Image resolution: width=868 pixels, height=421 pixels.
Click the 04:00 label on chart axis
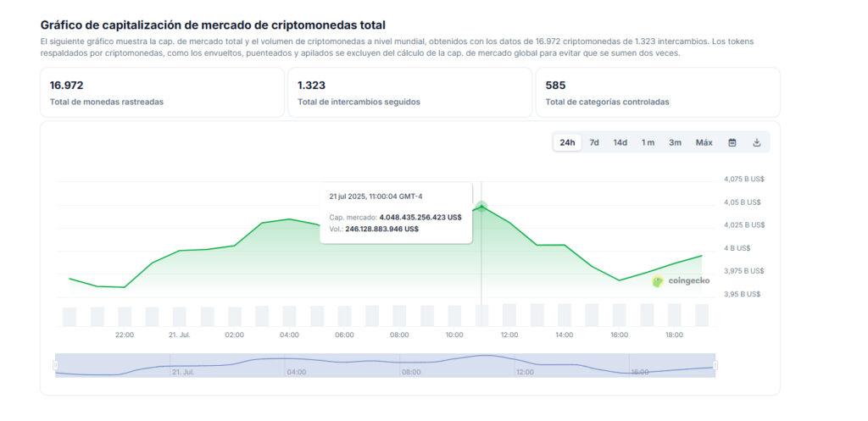tap(289, 335)
